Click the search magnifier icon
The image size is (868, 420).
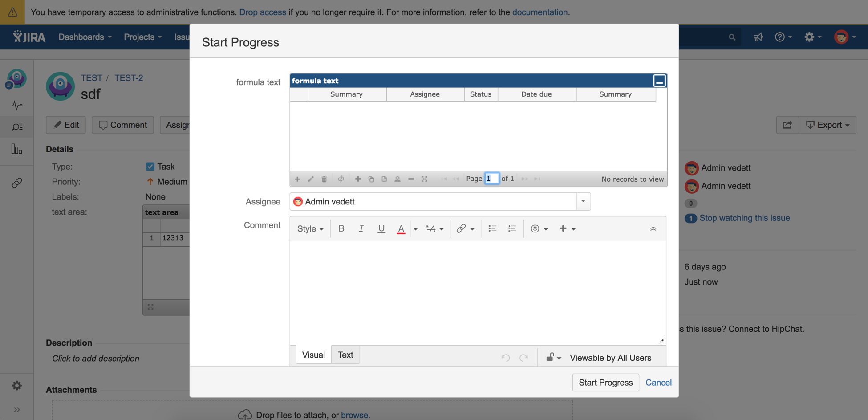pos(732,37)
